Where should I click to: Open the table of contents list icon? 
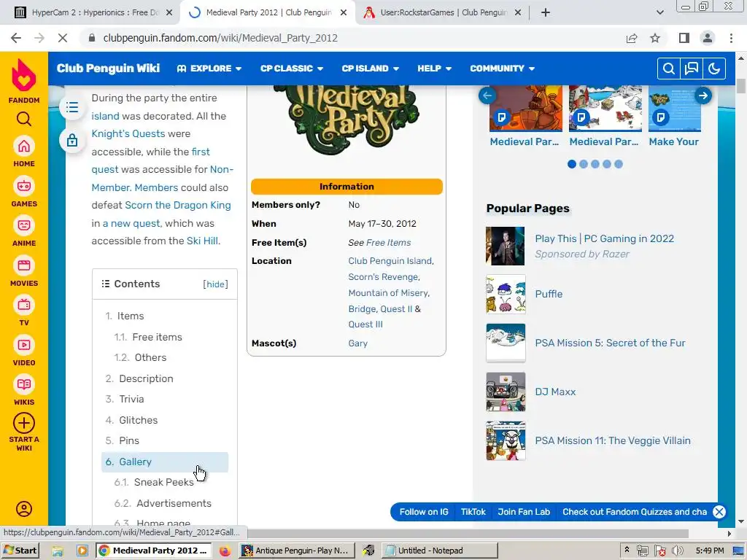[x=72, y=107]
